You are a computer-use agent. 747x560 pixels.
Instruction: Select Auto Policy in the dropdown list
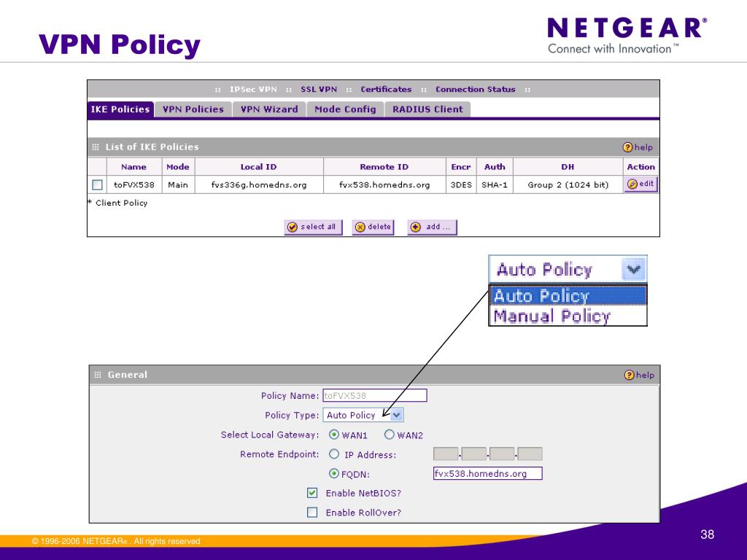tap(568, 296)
